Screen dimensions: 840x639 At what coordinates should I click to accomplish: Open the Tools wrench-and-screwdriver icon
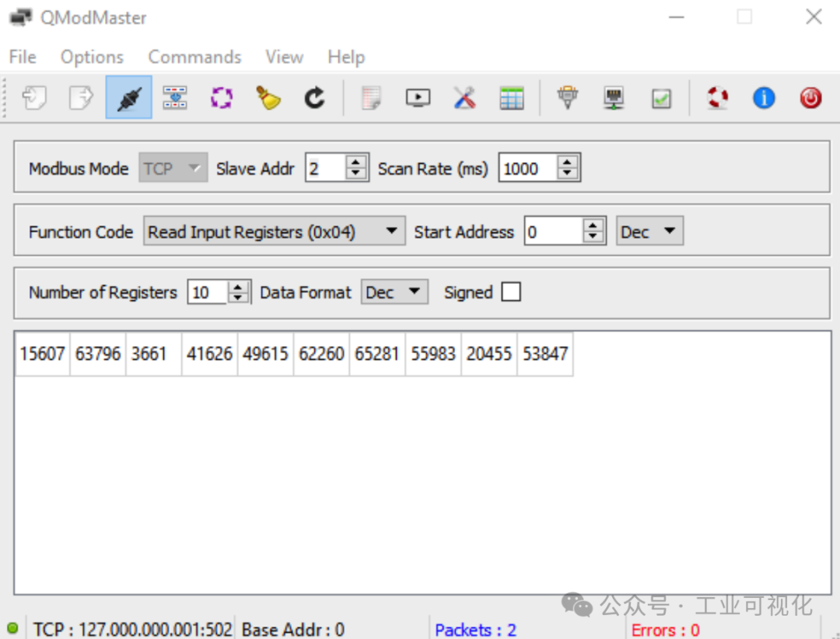(x=464, y=98)
